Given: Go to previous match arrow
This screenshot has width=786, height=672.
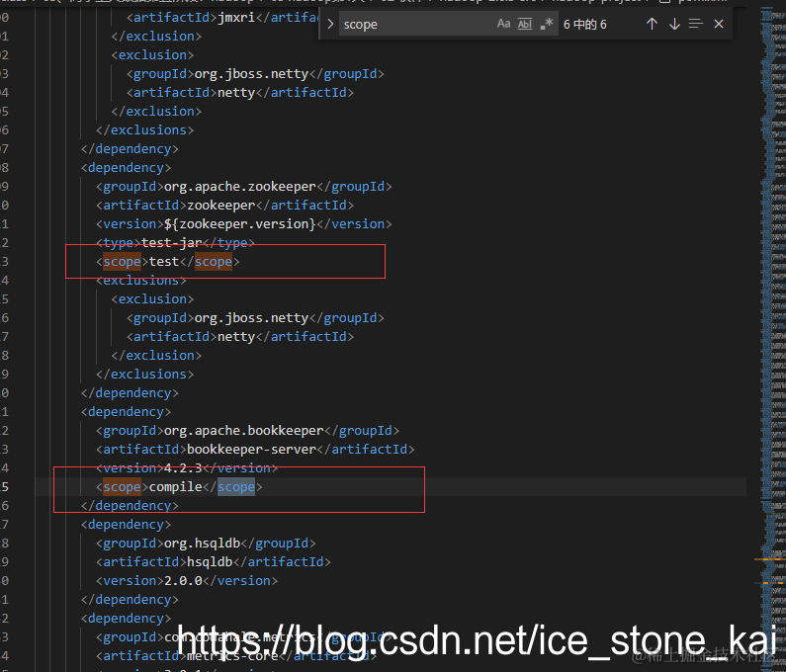Looking at the screenshot, I should click(652, 24).
